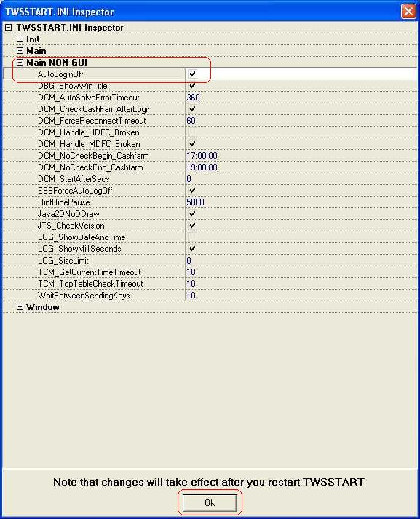Toggle the DCM_Handle_MDFC_Broken checkbox

point(192,144)
